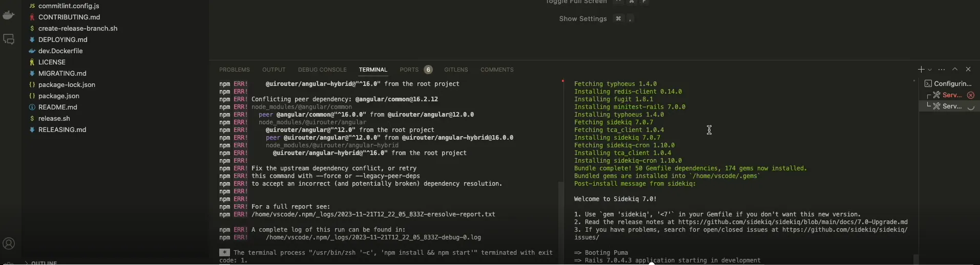
Task: Switch to the PROBLEMS tab
Action: pyautogui.click(x=234, y=70)
